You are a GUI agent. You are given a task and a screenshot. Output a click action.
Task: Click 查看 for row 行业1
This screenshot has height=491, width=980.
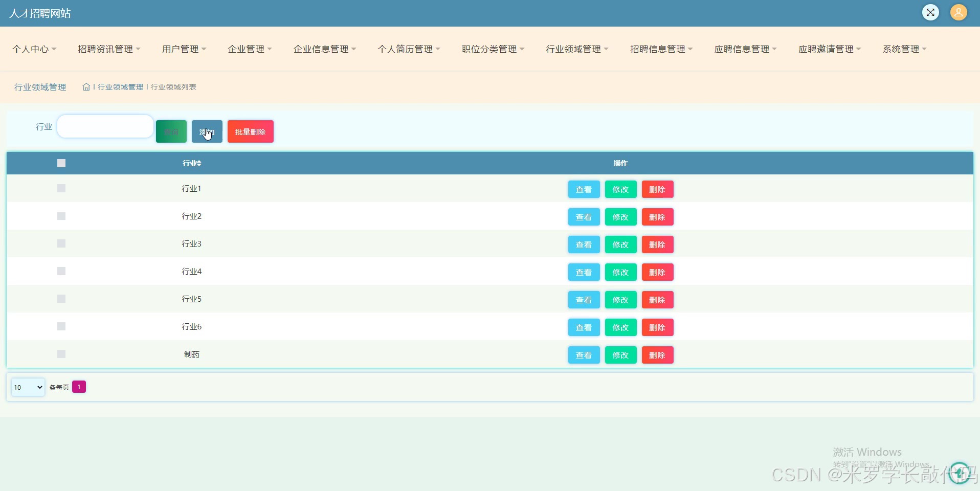(584, 189)
